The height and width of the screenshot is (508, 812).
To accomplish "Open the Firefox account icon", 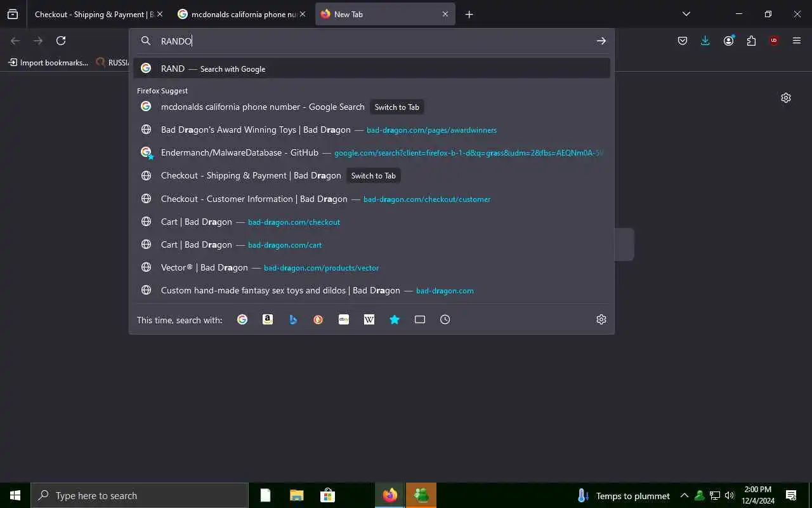I will [x=728, y=41].
